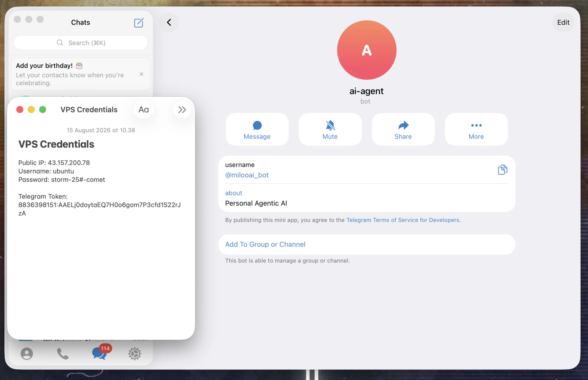The width and height of the screenshot is (588, 380).
Task: Focus the Search field in Chats
Action: click(x=81, y=43)
